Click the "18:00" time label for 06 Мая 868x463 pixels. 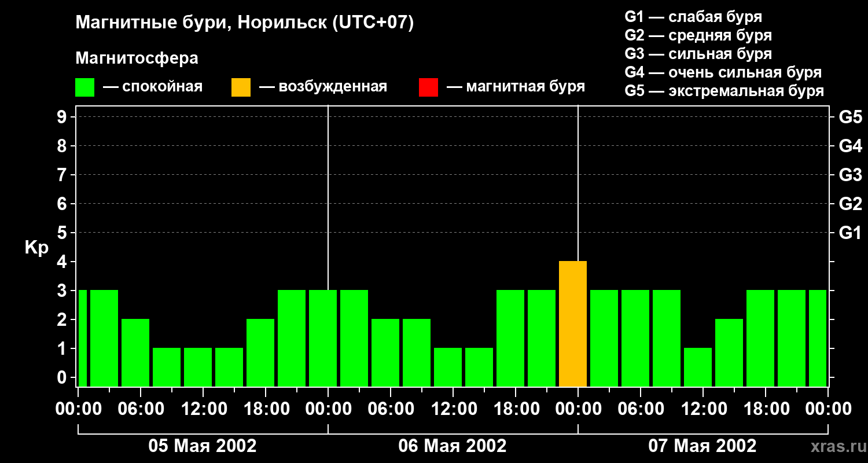tap(516, 409)
